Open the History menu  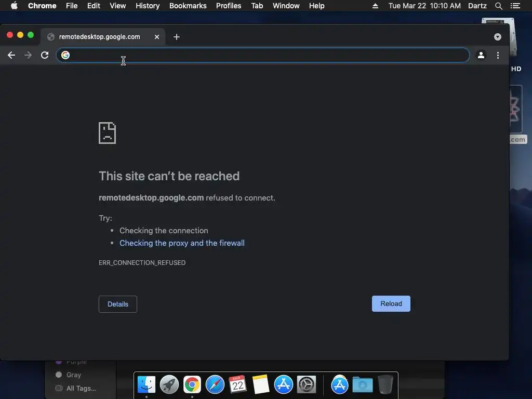[x=148, y=6]
